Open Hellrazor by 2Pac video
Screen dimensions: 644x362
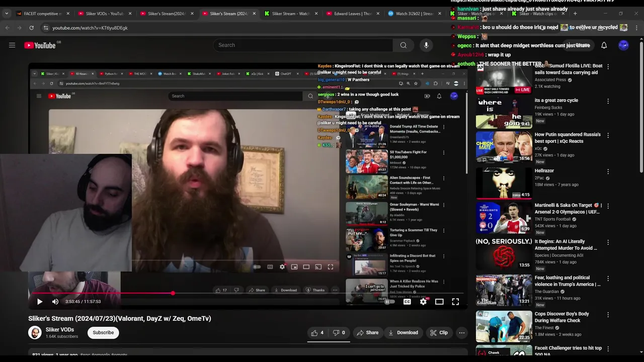click(x=544, y=171)
